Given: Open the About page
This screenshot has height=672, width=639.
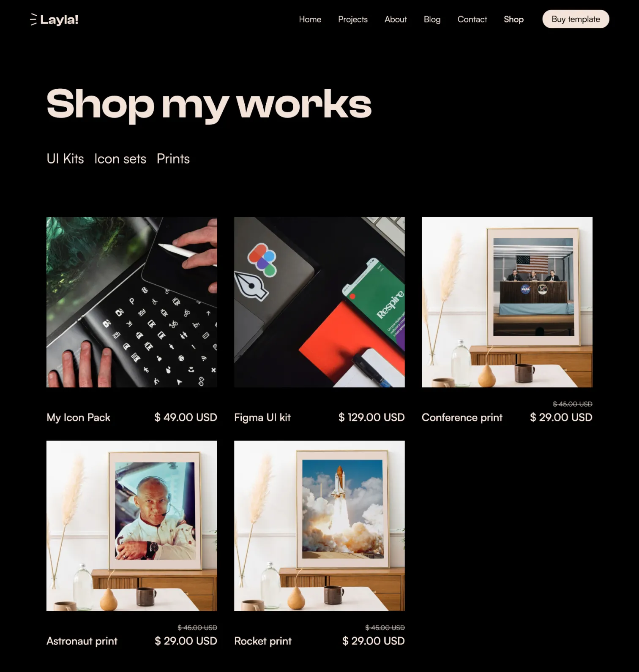Looking at the screenshot, I should (395, 19).
